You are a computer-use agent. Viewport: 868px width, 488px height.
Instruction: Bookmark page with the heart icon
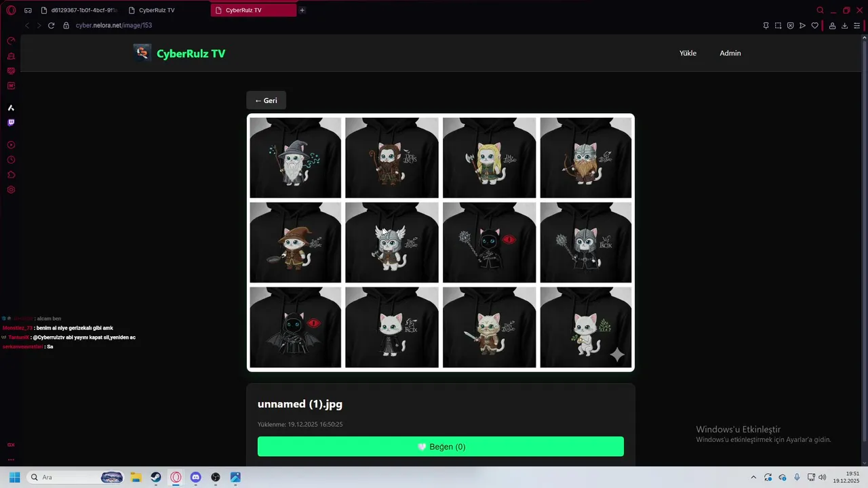coord(814,26)
